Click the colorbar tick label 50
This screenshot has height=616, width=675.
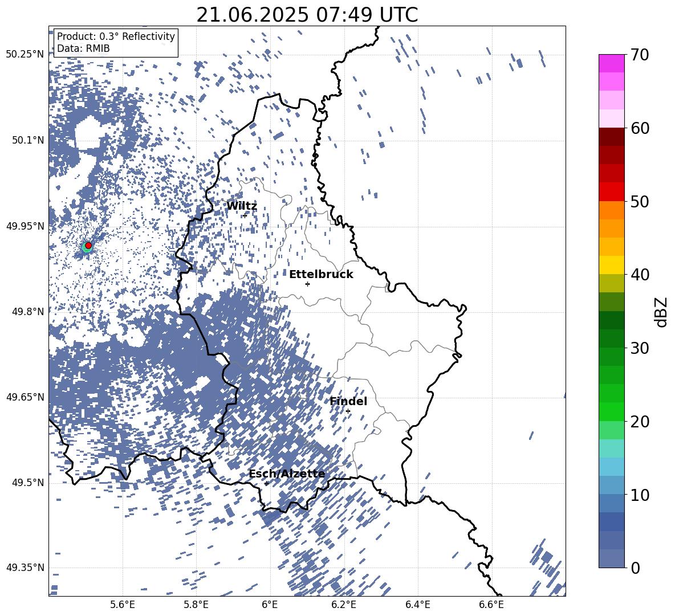[640, 202]
